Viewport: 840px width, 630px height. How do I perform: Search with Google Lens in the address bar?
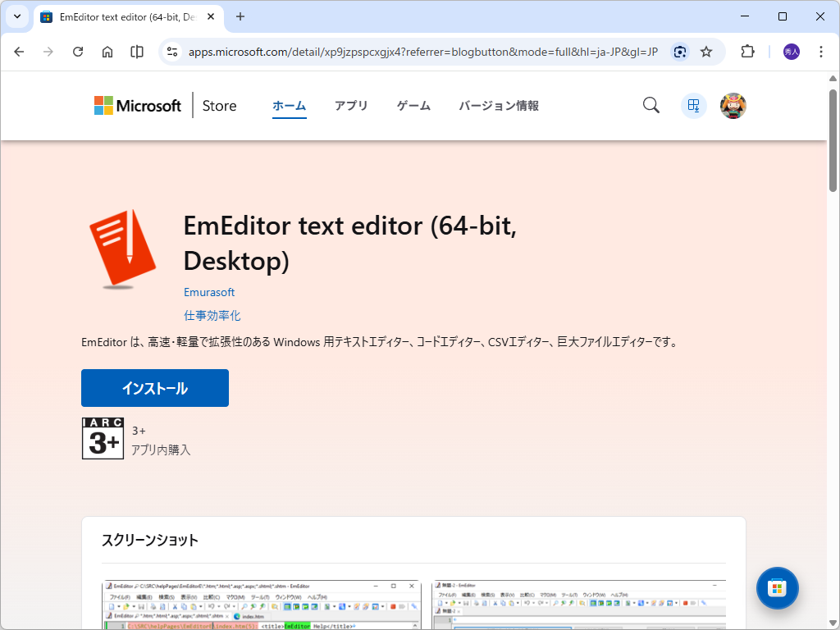click(x=680, y=51)
